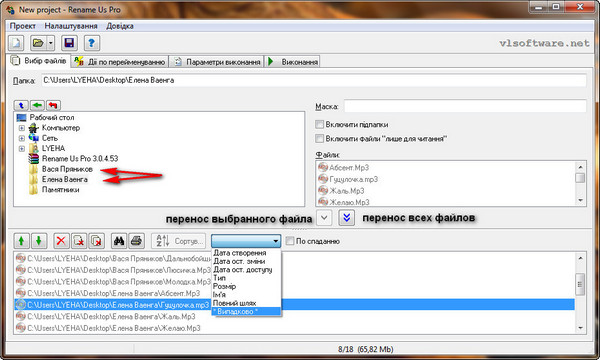The height and width of the screenshot is (360, 600).
Task: Remove selected file with red X icon
Action: [x=61, y=241]
